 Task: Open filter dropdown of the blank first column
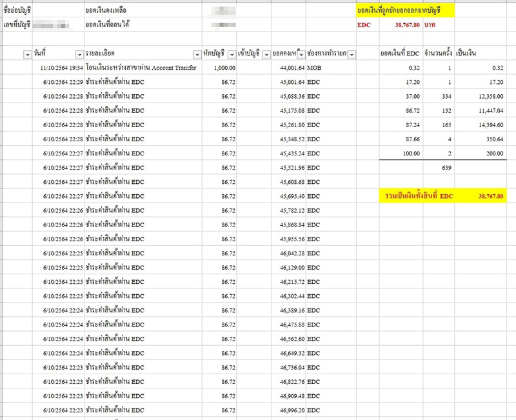[x=27, y=55]
